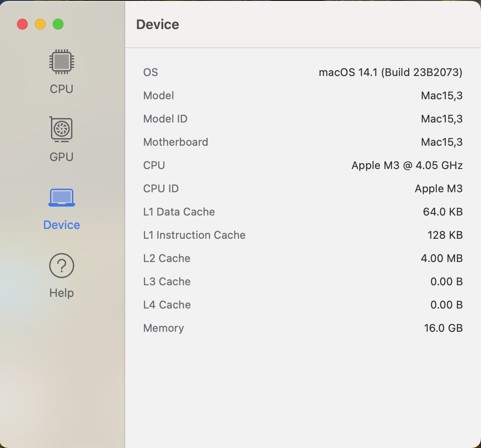Select the Model ID row label

[165, 119]
